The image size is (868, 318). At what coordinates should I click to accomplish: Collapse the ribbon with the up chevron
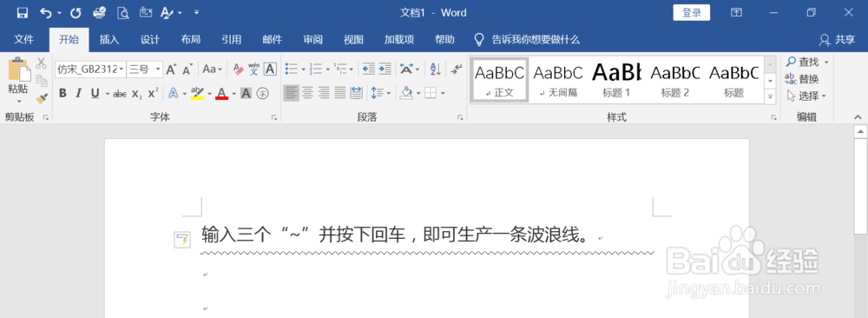tap(858, 117)
